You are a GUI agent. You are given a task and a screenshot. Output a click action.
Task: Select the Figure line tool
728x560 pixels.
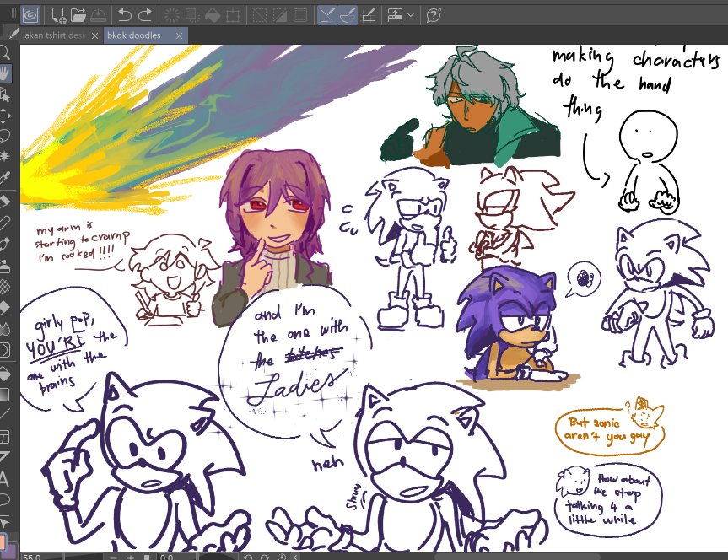pos(5,415)
